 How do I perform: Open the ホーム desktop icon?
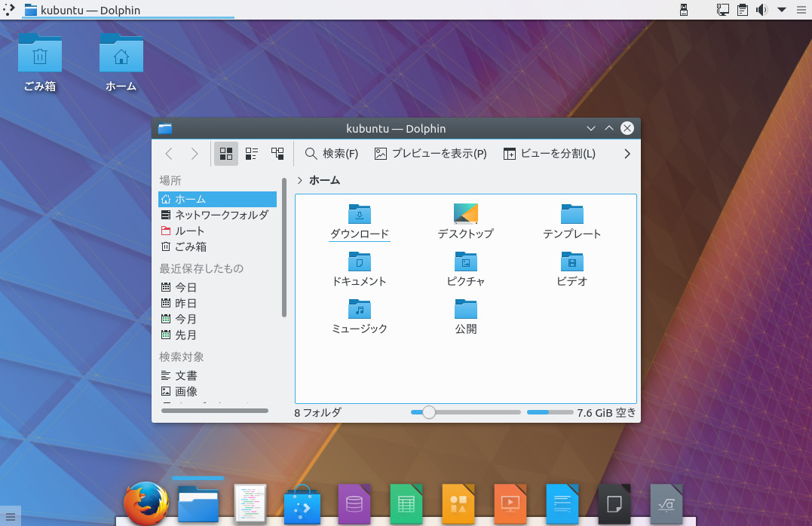click(121, 63)
